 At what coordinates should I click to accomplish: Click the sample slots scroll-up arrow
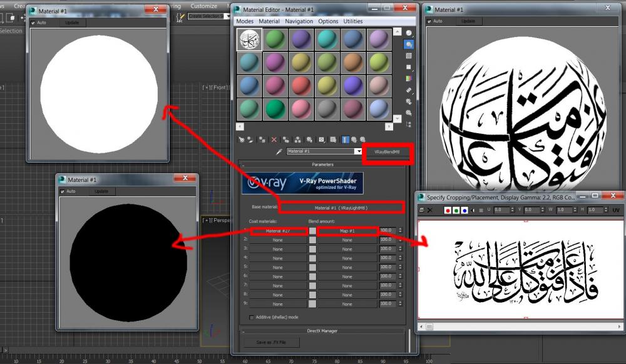pos(398,32)
